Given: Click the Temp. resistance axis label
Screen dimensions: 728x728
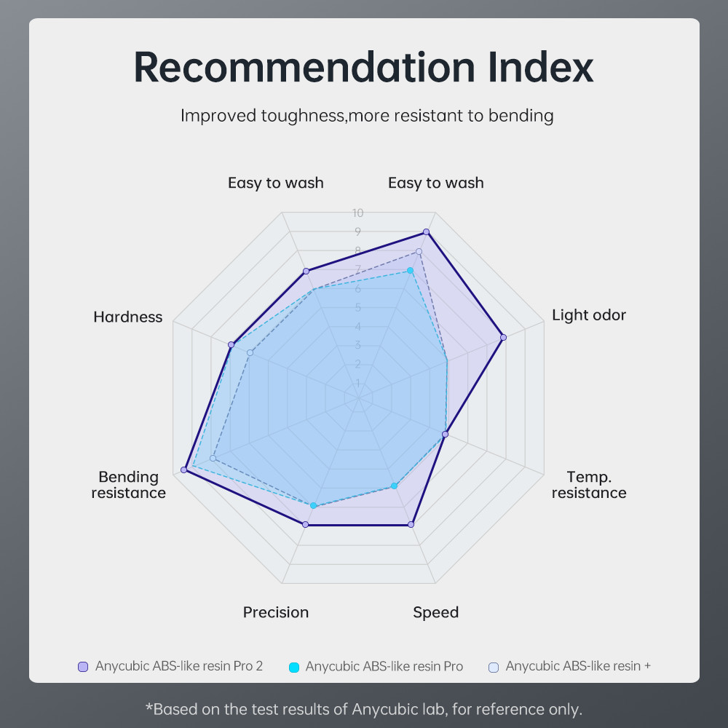Looking at the screenshot, I should pyautogui.click(x=589, y=485).
